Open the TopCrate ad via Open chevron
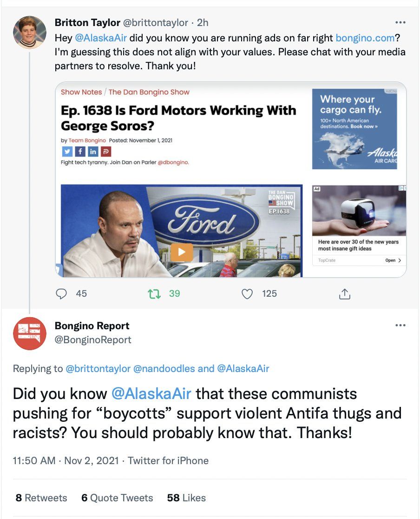 point(393,260)
